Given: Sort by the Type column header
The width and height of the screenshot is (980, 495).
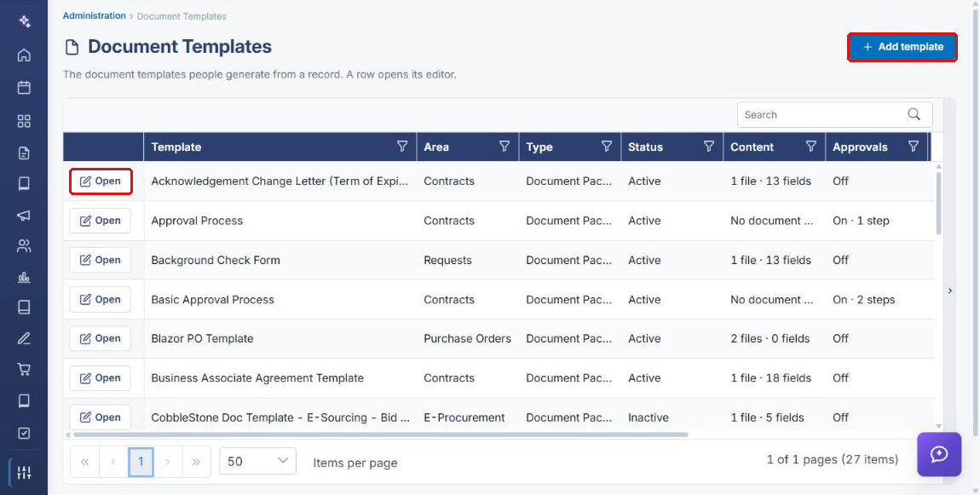Looking at the screenshot, I should 539,147.
